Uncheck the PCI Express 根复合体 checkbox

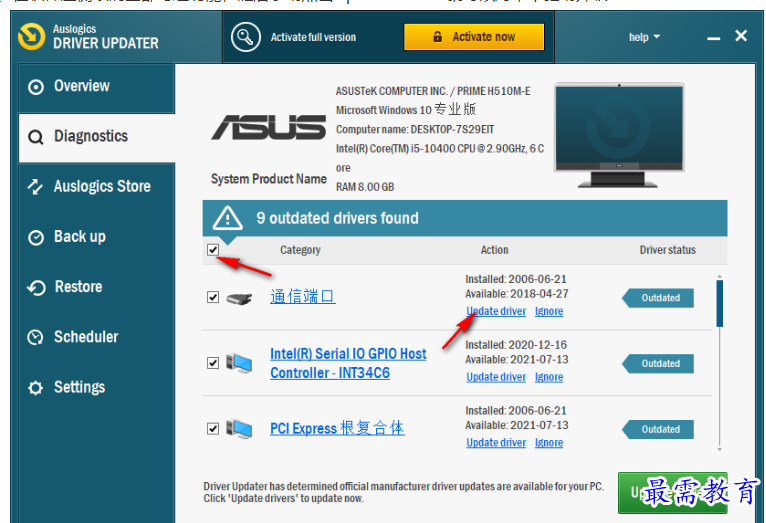coord(213,429)
